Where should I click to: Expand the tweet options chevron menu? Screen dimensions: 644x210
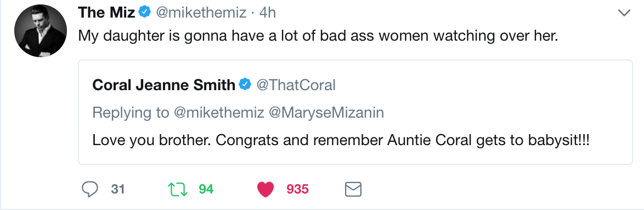pyautogui.click(x=624, y=14)
